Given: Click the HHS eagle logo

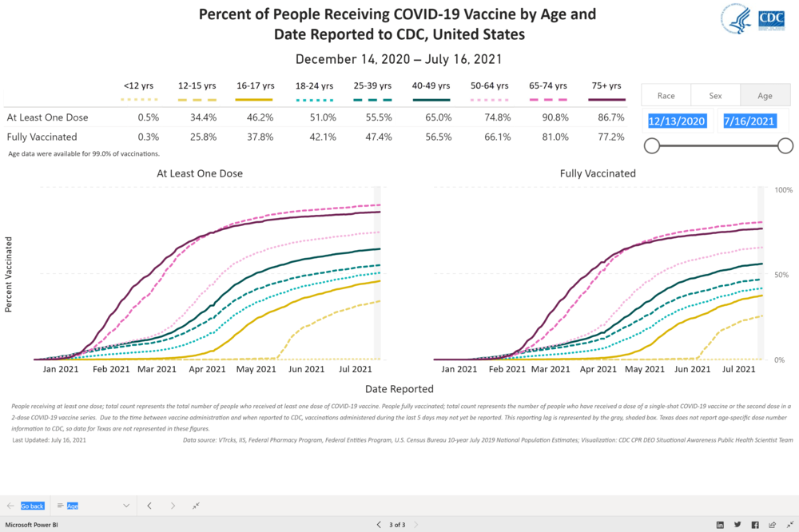Looking at the screenshot, I should click(x=736, y=18).
